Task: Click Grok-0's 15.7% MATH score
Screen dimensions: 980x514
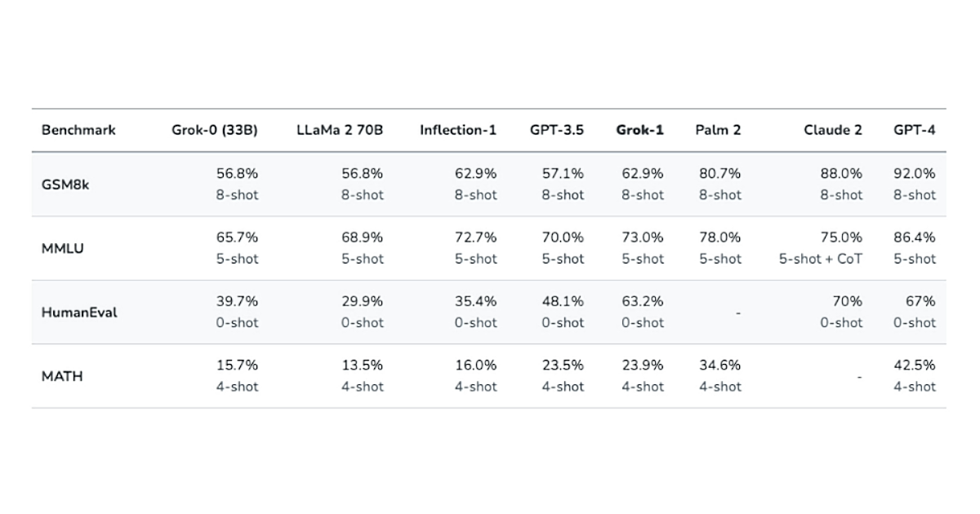Action: [x=237, y=365]
